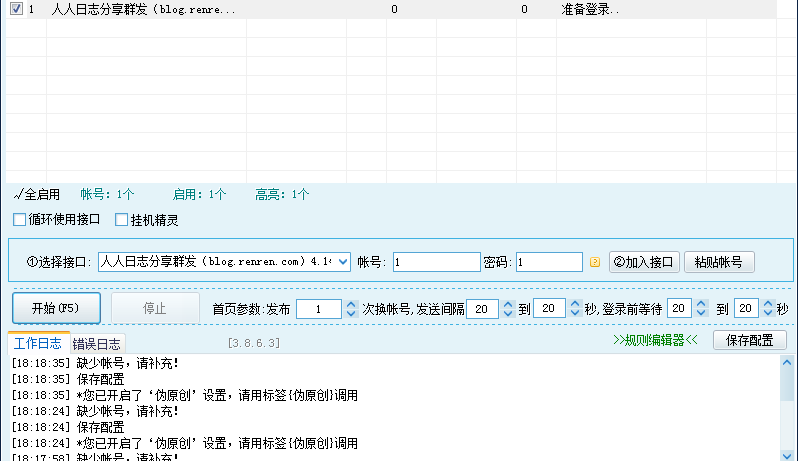Click the 加入接口 button
Screen dimensions: 804x461
pos(645,262)
